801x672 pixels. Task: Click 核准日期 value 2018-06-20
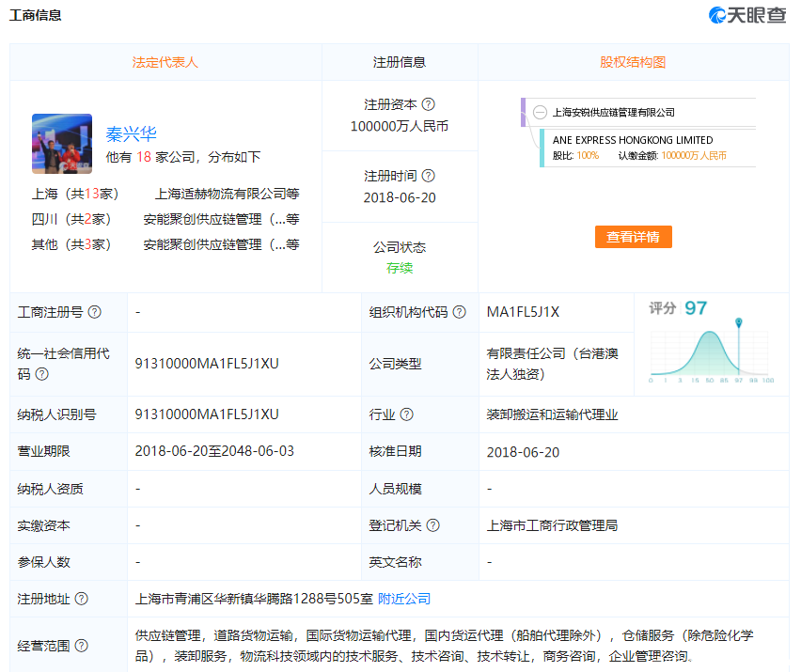coord(523,452)
